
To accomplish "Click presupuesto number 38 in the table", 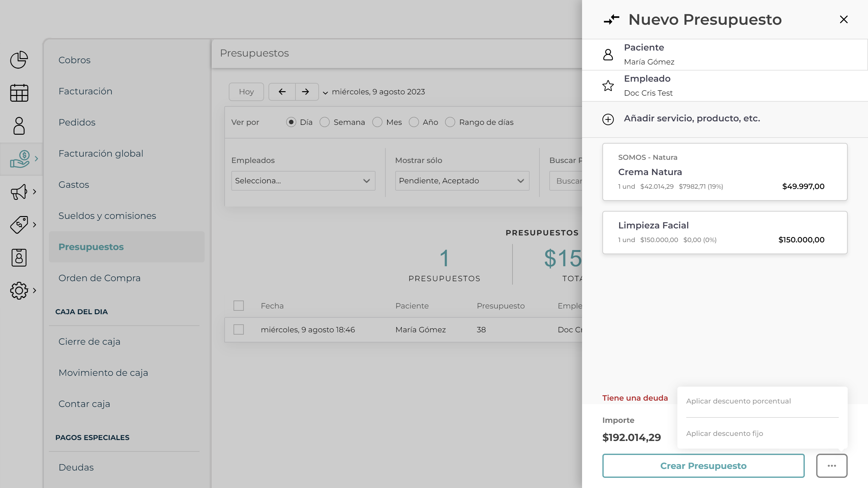I will [481, 329].
